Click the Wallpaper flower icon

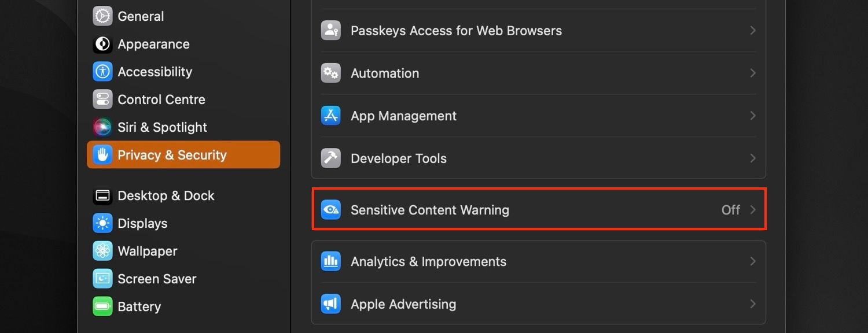point(102,251)
